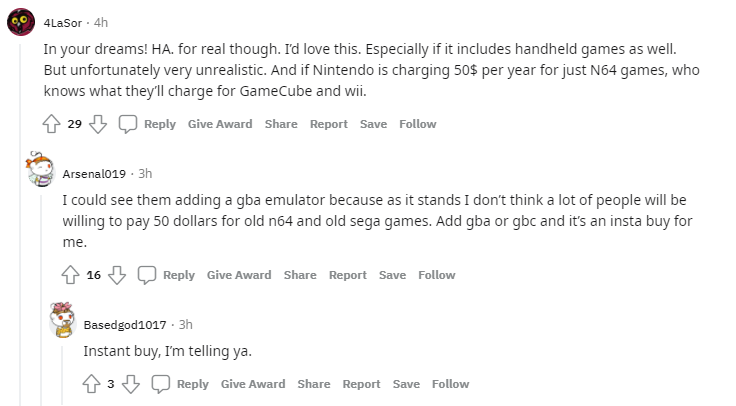This screenshot has height=406, width=736.
Task: Save 4LaSor's comment
Action: pos(373,124)
